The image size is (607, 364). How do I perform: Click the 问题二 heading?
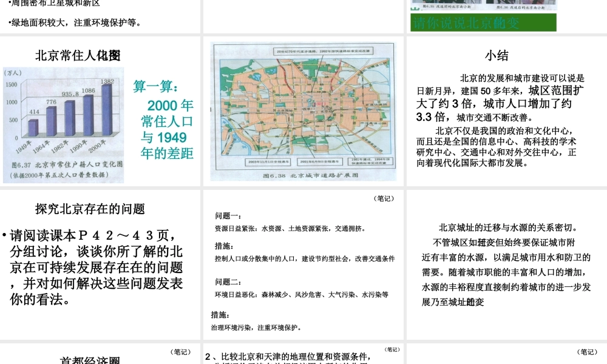tap(229, 282)
